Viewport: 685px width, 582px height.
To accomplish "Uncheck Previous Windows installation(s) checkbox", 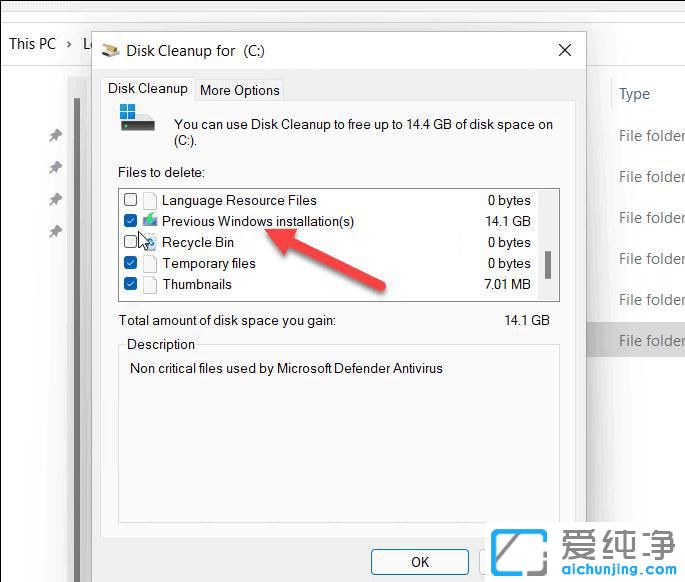I will 130,221.
